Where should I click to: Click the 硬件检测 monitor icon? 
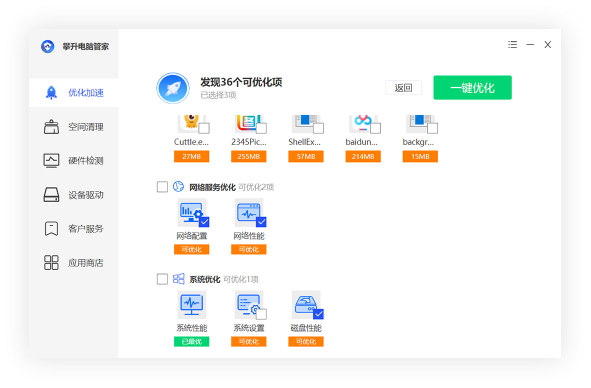51,161
